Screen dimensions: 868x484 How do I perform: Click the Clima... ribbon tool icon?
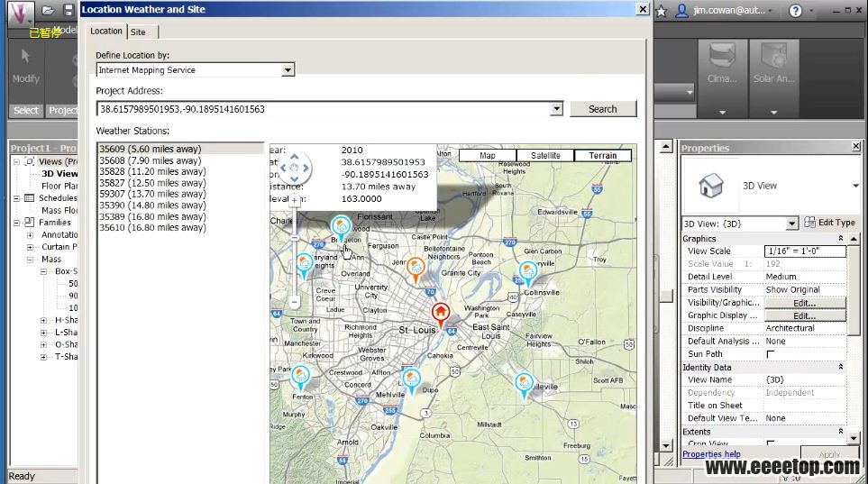(x=722, y=57)
